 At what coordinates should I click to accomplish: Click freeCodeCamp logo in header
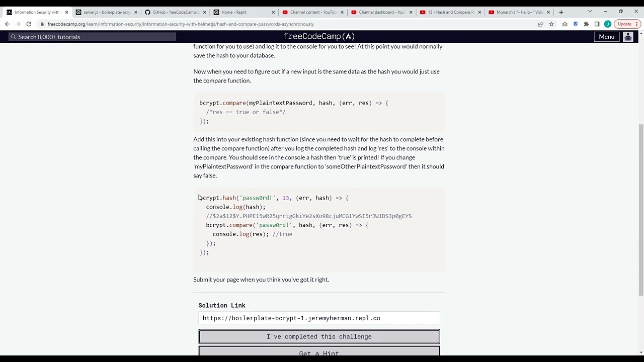[x=319, y=36]
